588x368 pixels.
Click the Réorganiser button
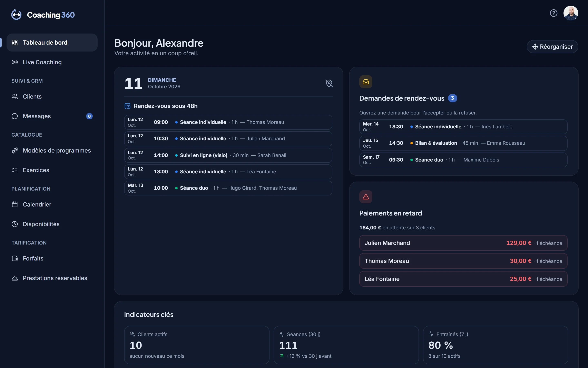click(552, 46)
